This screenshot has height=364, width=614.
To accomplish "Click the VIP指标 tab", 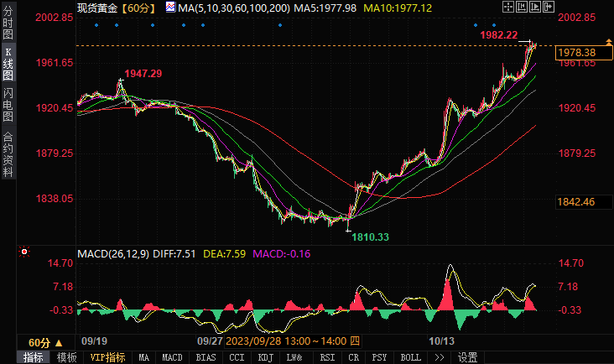I will [107, 357].
